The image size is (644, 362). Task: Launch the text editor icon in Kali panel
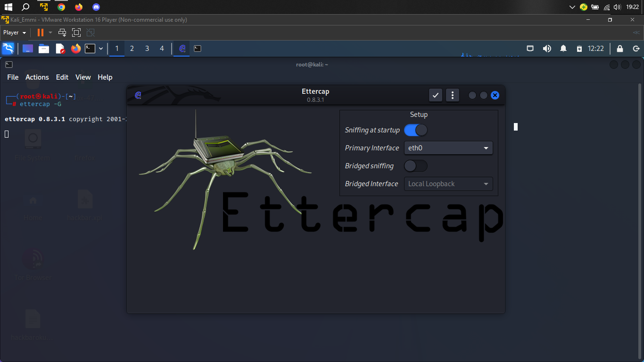click(x=60, y=49)
